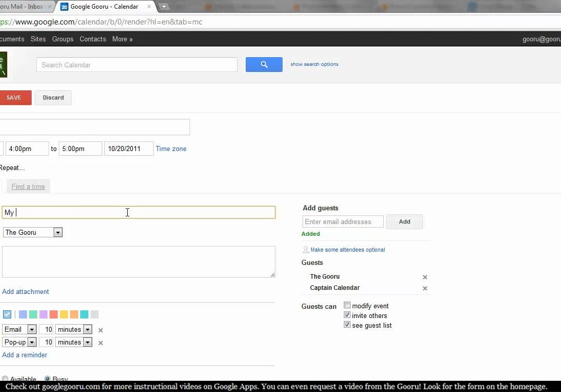Open the More menu in top bar
The image size is (561, 392).
coord(122,39)
